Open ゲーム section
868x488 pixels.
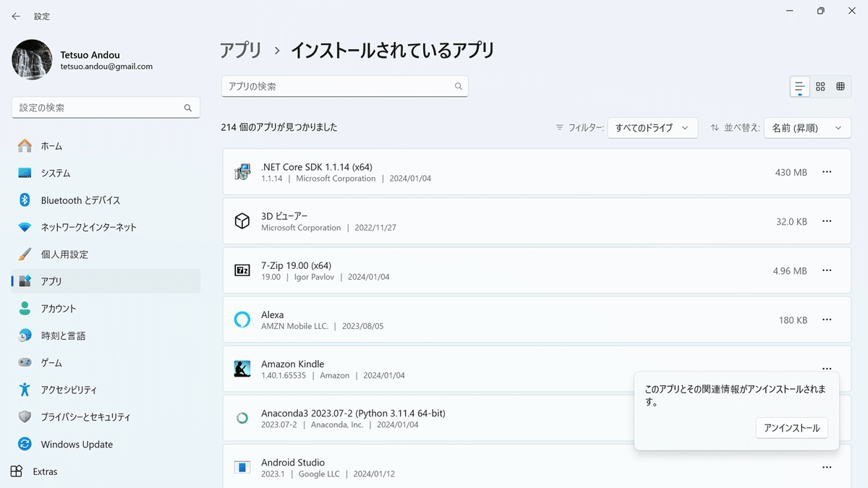(106, 363)
